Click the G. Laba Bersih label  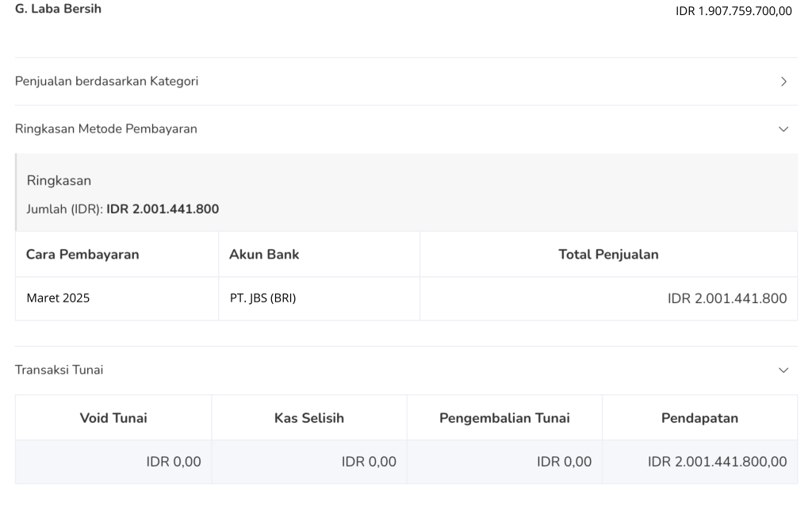59,10
